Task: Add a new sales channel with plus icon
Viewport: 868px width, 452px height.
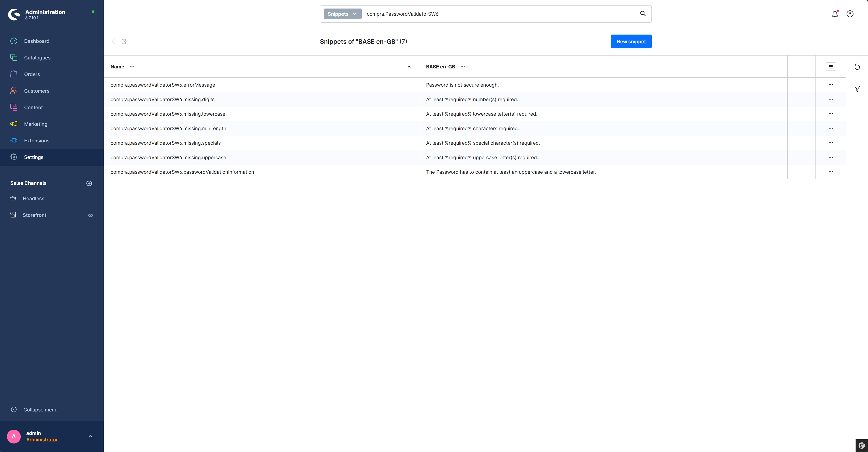Action: (89, 183)
